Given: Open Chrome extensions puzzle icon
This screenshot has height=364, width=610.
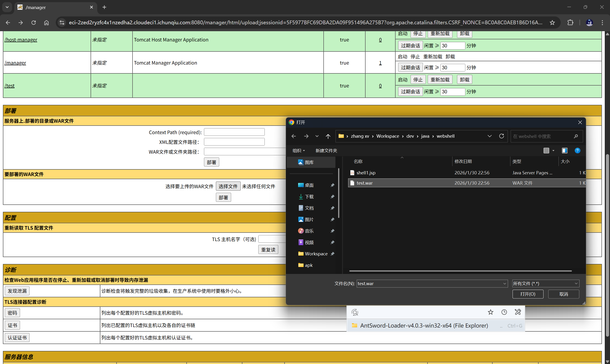Looking at the screenshot, I should (570, 23).
